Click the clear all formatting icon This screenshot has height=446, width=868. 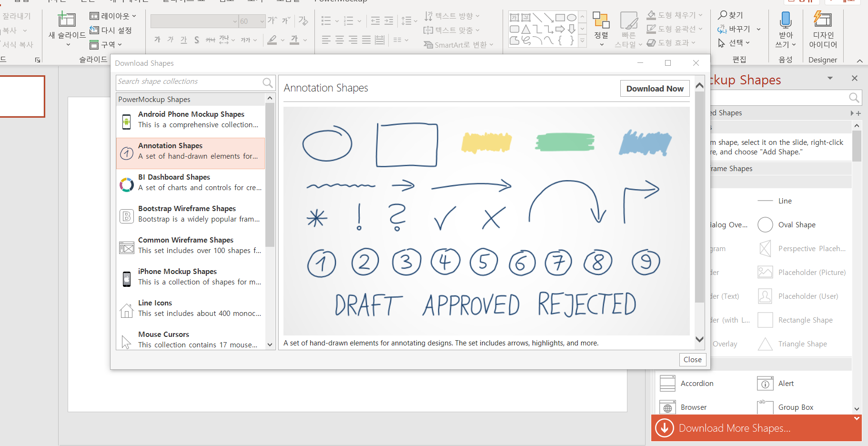pos(303,20)
